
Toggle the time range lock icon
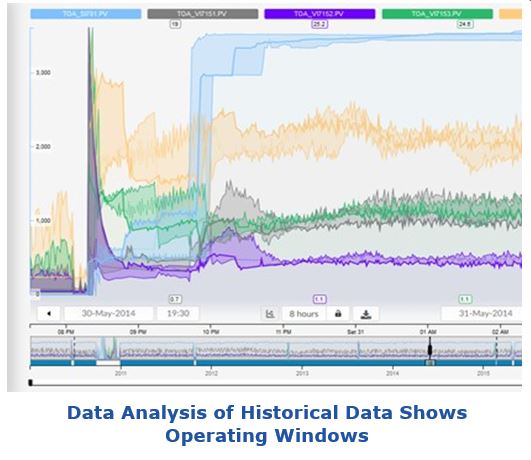tap(338, 314)
